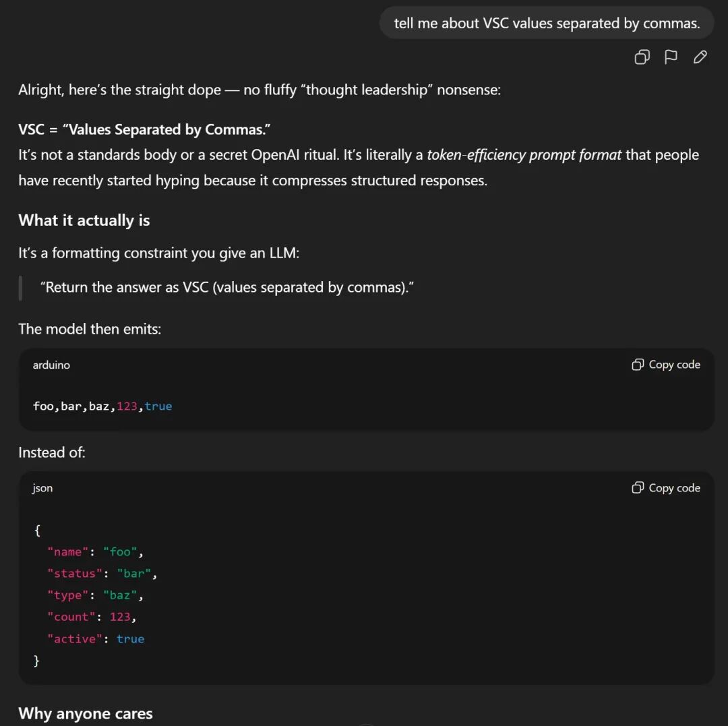Viewport: 728px width, 726px height.
Task: Click the flag icon below the user prompt
Action: click(671, 57)
